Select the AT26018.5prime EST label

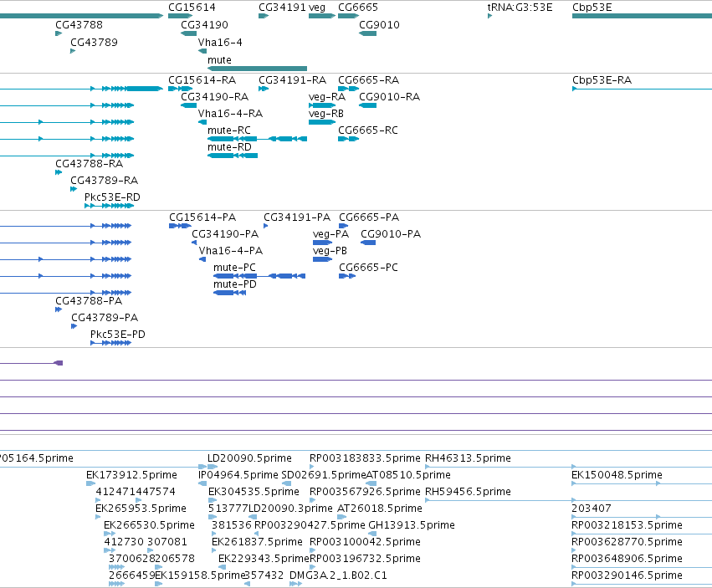[x=380, y=509]
